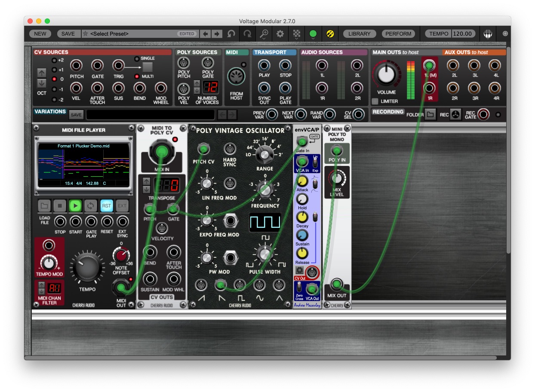Click the HARD SYNC jack on the oscillator
The image size is (535, 392).
pyautogui.click(x=230, y=149)
